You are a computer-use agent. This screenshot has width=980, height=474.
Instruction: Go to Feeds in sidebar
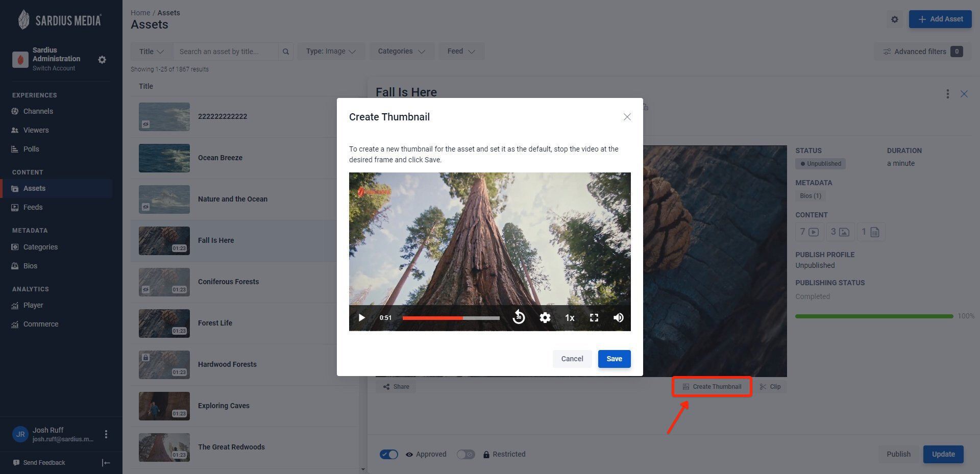point(33,207)
